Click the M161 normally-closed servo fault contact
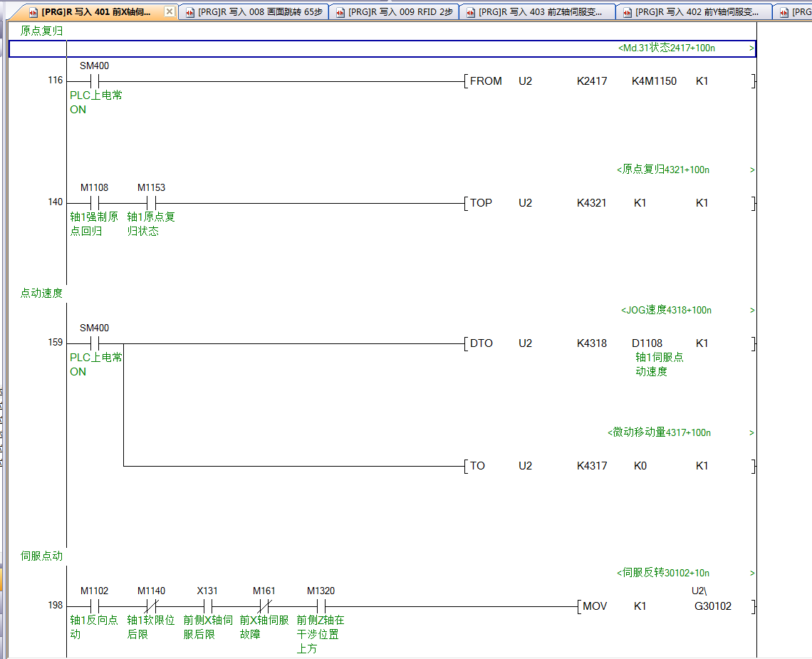The image size is (812, 659). tap(264, 607)
